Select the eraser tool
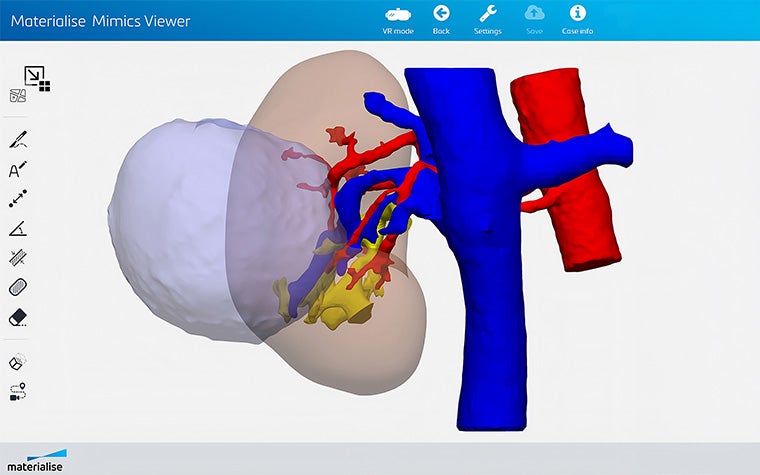 pos(18,317)
